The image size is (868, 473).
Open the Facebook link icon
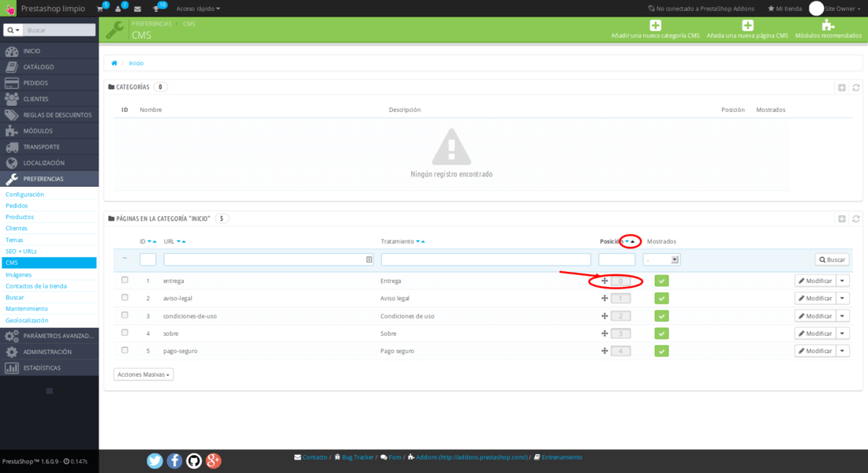point(174,460)
